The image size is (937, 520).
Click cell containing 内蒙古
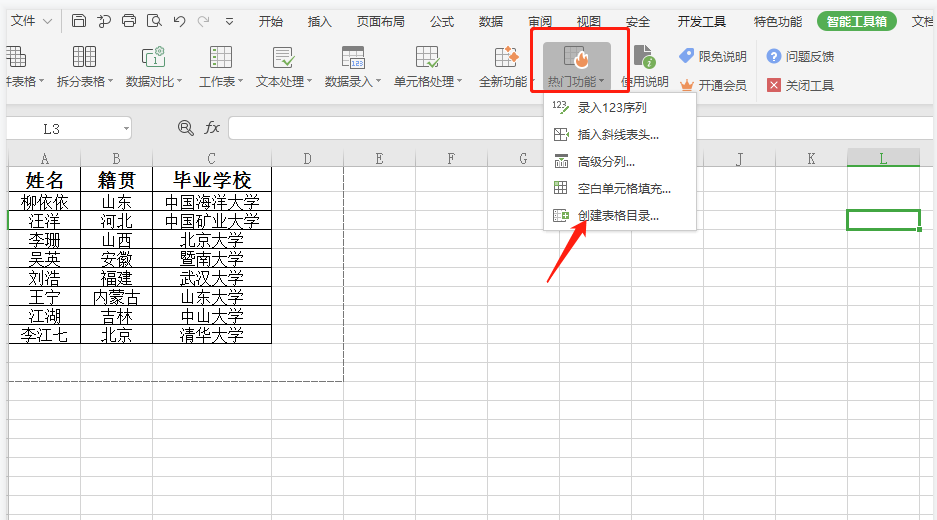click(116, 296)
